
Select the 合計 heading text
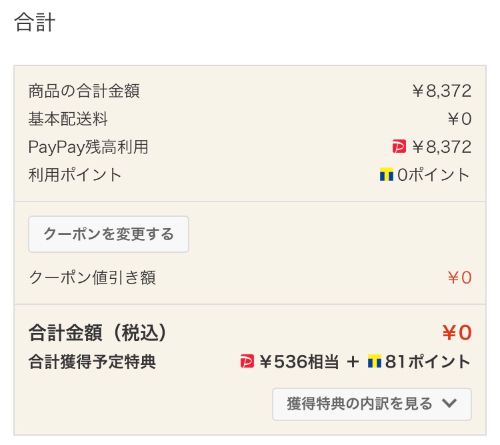(x=35, y=22)
